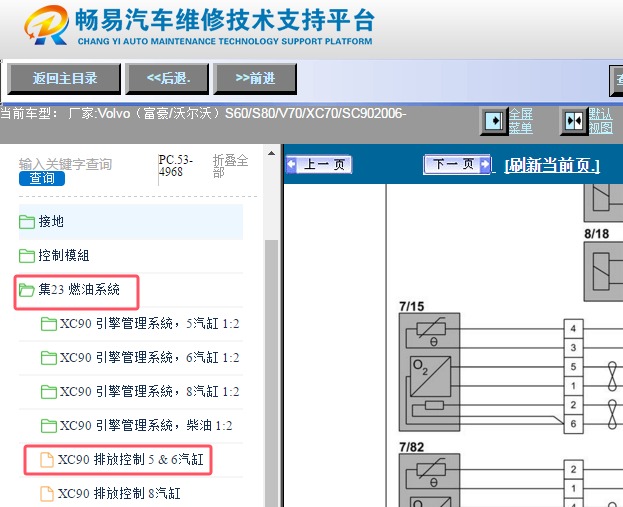This screenshot has height=507, width=623.
Task: Go to next page with 下一页
Action: tap(457, 164)
